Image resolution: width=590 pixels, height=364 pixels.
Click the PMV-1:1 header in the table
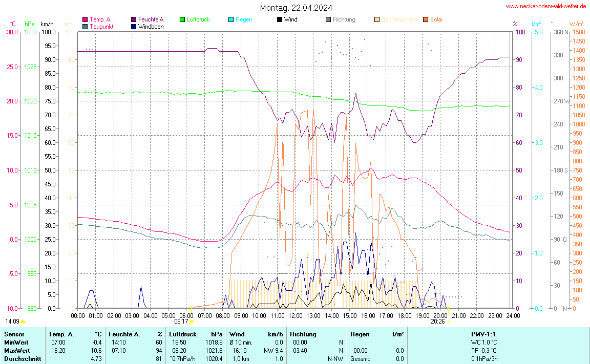[x=483, y=334]
